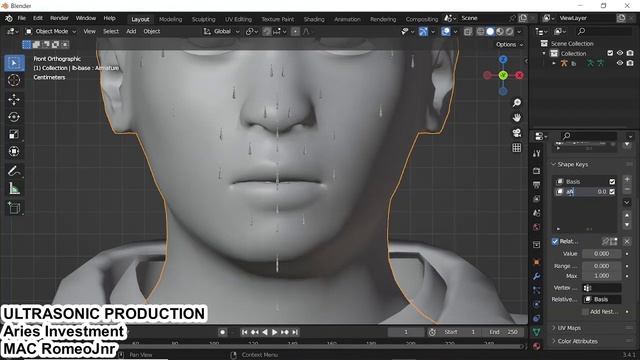Open the Object Mode dropdown
The width and height of the screenshot is (640, 360).
click(x=51, y=31)
